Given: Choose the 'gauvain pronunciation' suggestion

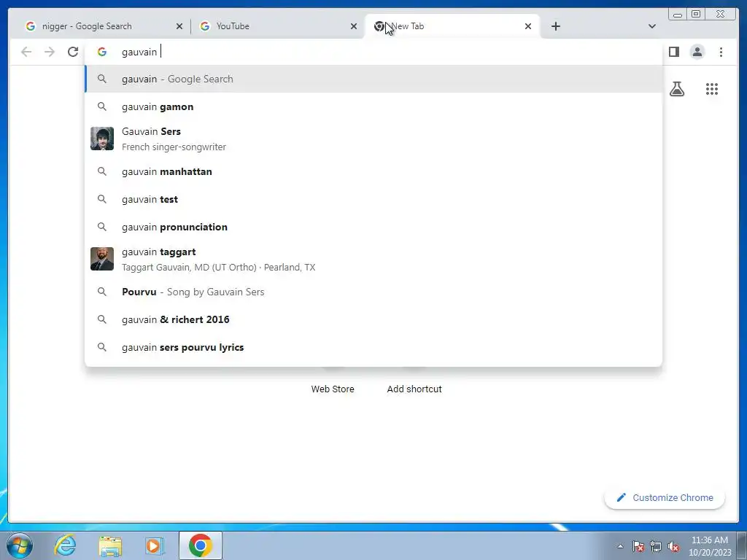Looking at the screenshot, I should 373,227.
